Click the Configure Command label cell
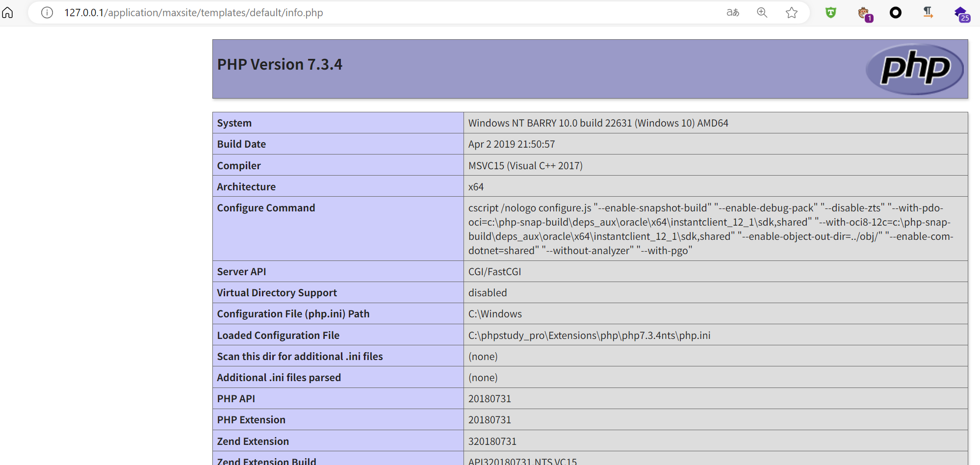 pyautogui.click(x=266, y=208)
